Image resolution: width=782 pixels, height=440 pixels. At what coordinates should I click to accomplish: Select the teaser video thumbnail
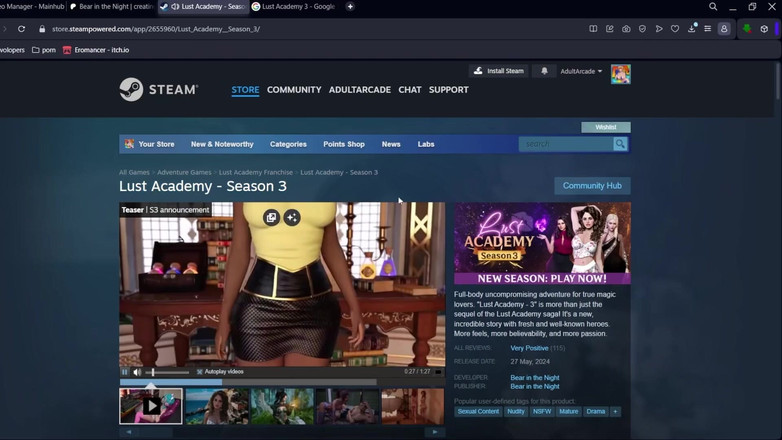point(151,406)
